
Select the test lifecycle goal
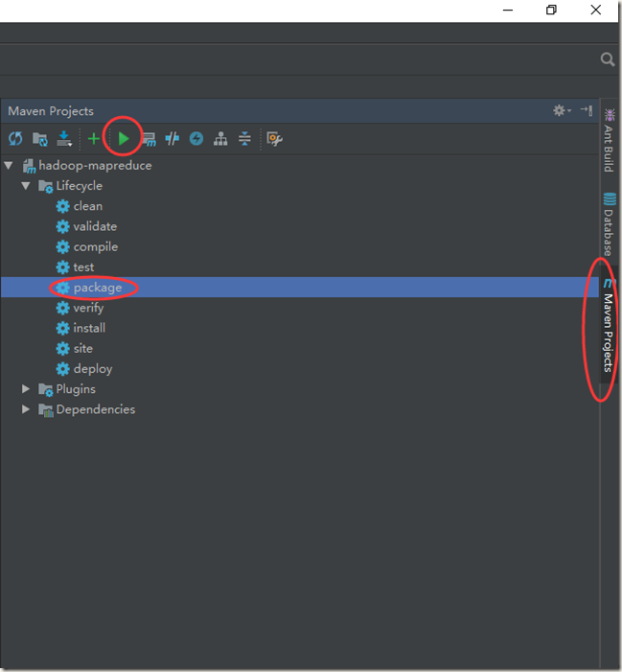[x=83, y=267]
